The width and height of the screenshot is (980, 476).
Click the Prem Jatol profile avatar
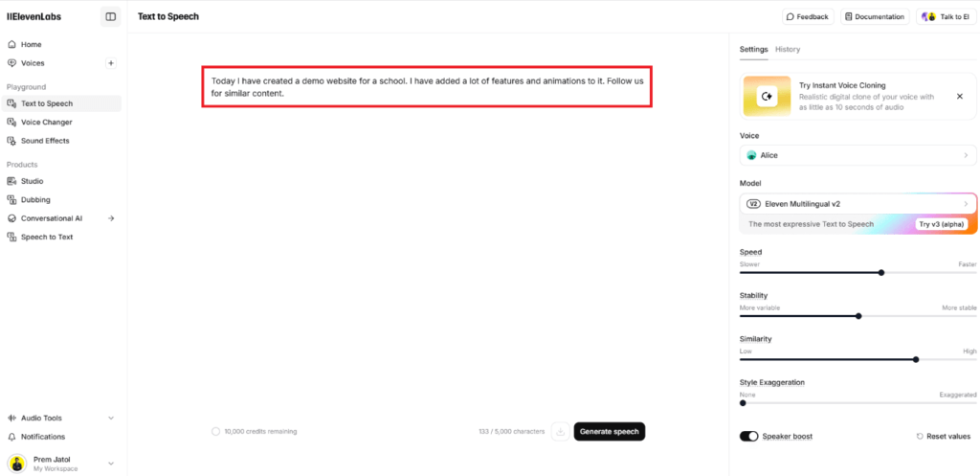pos(17,464)
